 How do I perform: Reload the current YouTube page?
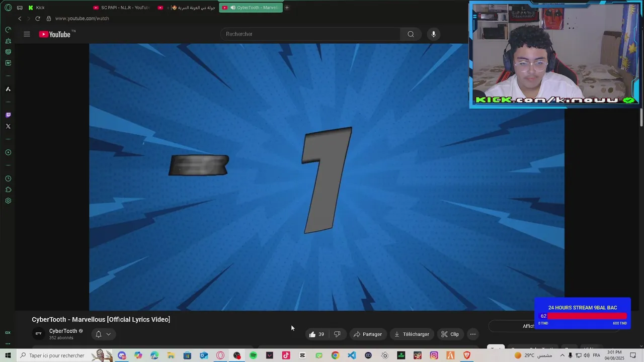click(x=37, y=19)
